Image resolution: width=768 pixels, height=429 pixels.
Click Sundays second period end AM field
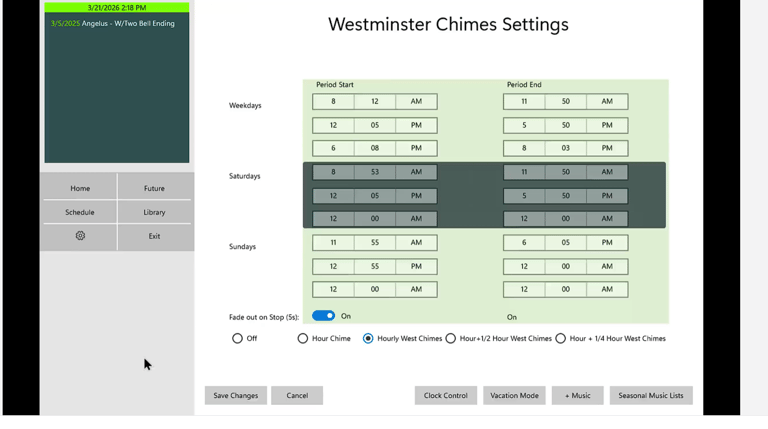[x=607, y=266]
